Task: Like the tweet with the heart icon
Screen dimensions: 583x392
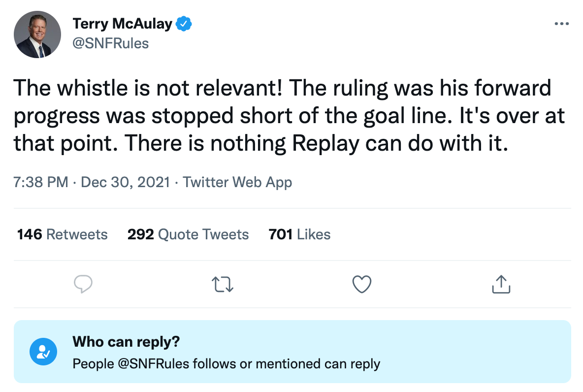Action: [362, 284]
